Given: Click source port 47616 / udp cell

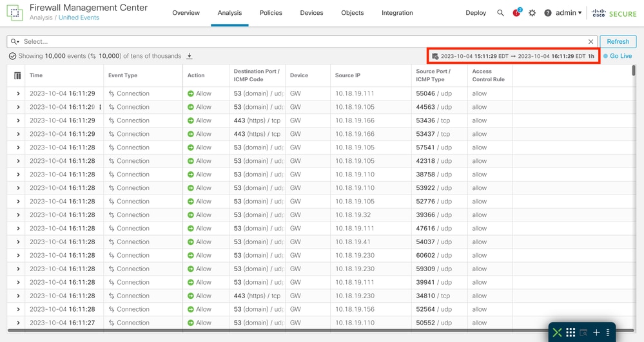Looking at the screenshot, I should coord(434,228).
